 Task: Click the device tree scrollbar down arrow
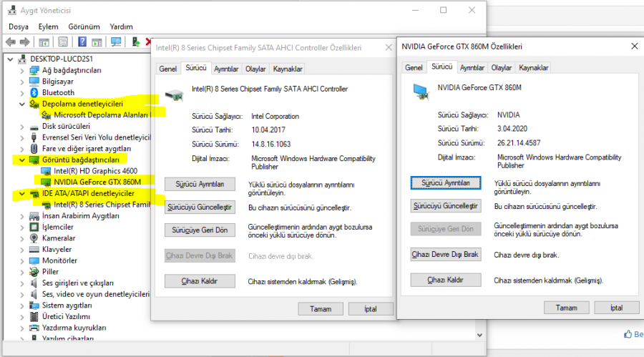pos(479,336)
